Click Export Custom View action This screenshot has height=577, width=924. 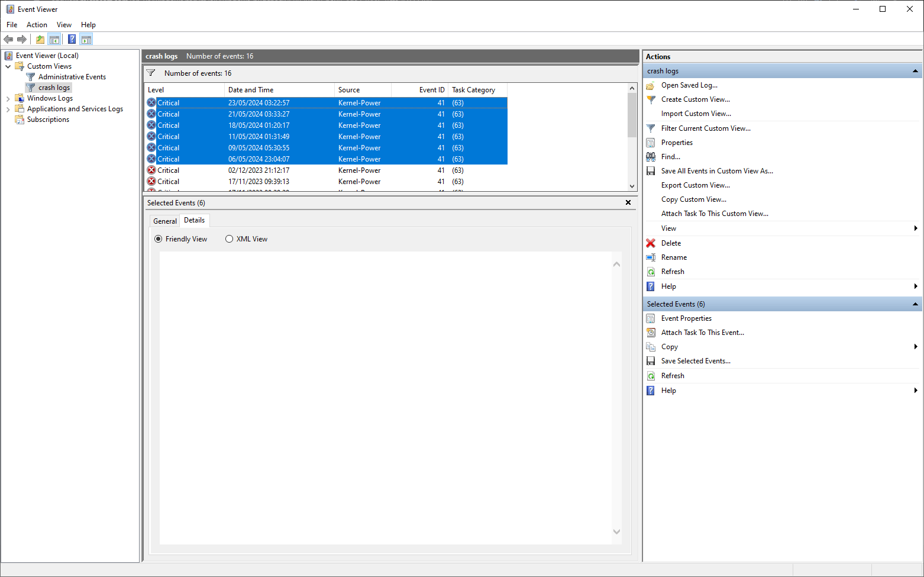click(696, 185)
